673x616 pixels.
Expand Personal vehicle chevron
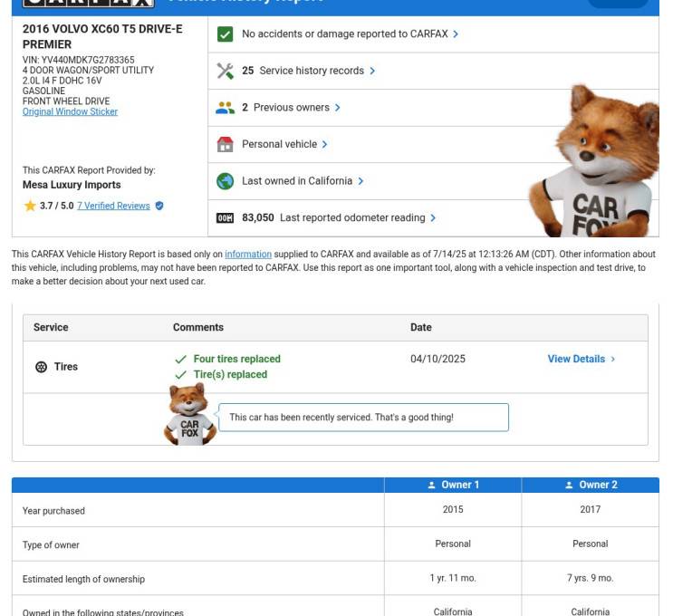[324, 144]
